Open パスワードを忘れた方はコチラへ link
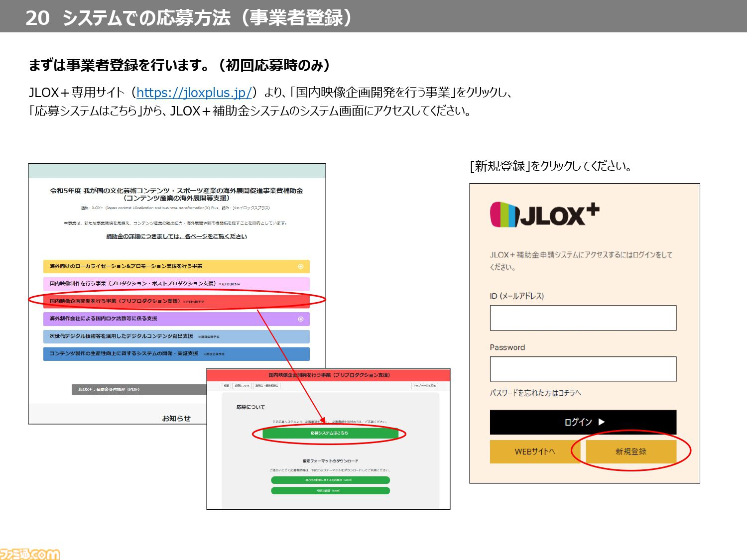747x560 pixels. [535, 393]
